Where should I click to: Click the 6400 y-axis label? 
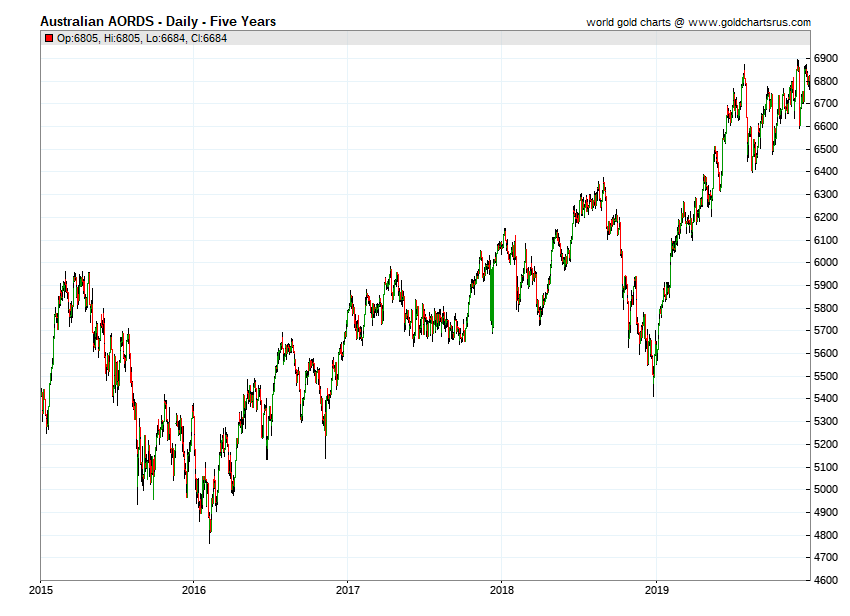[825, 171]
